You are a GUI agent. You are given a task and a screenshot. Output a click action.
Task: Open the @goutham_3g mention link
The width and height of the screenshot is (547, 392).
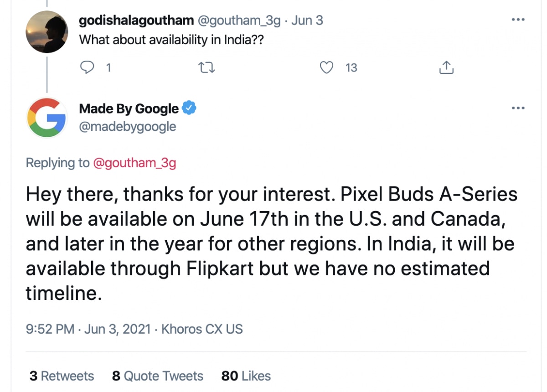134,163
